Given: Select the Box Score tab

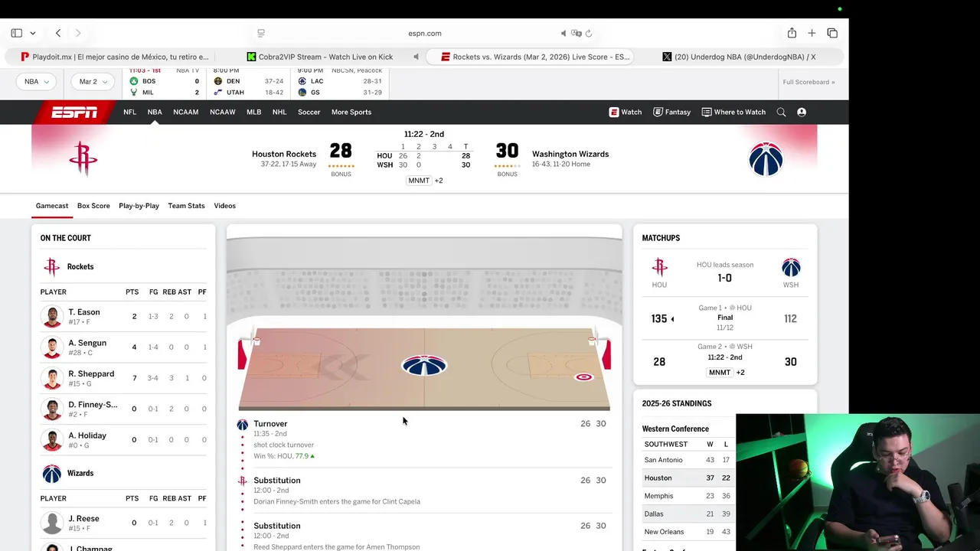Looking at the screenshot, I should [93, 206].
